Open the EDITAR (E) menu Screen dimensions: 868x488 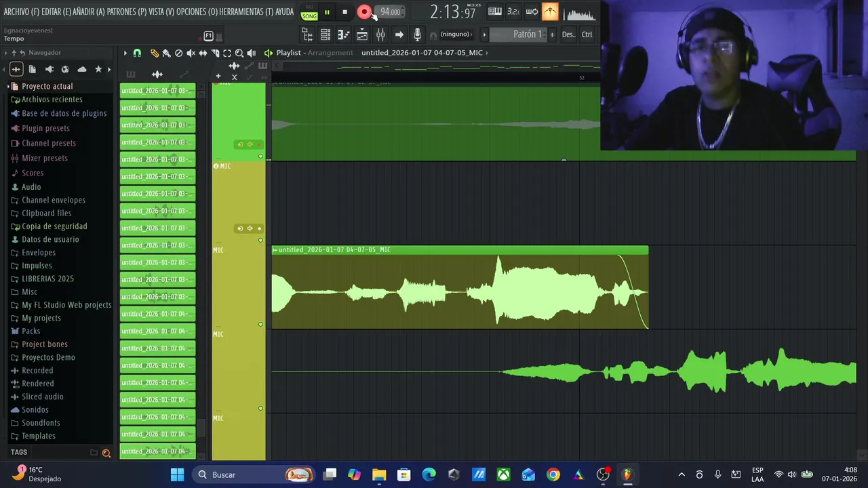(x=56, y=12)
